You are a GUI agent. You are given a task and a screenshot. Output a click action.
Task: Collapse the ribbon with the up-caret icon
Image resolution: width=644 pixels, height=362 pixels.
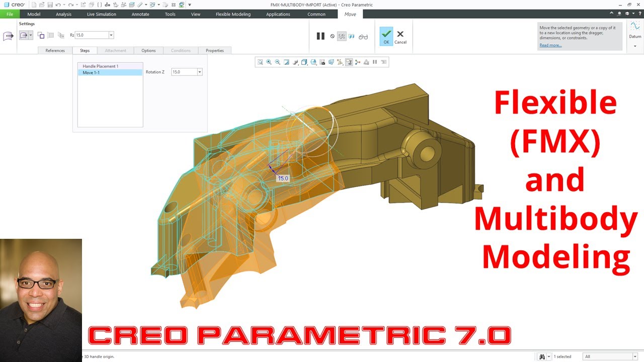point(611,14)
